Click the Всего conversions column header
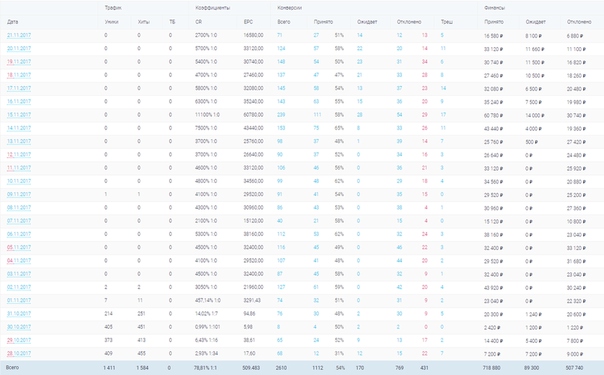 [x=284, y=22]
